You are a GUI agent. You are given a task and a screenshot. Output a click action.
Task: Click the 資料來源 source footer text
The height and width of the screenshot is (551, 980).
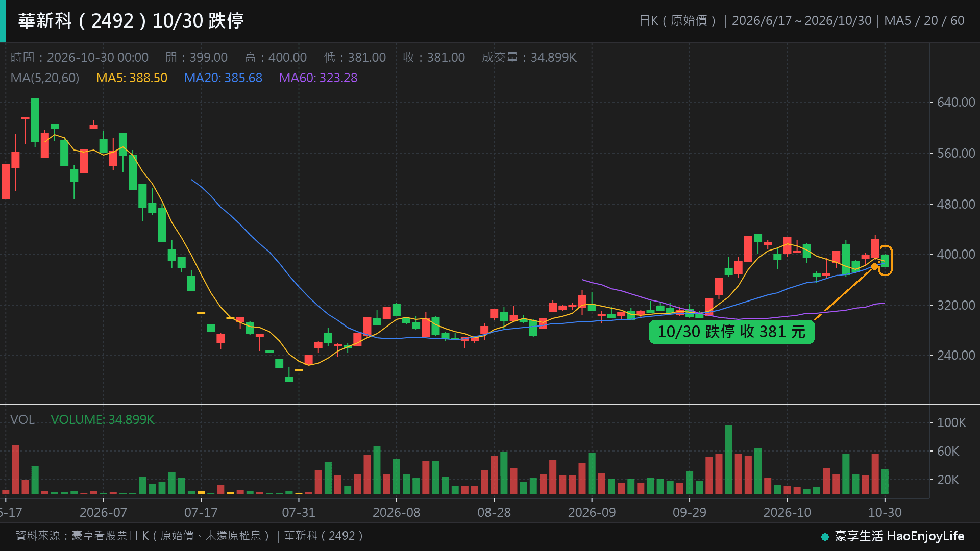[x=189, y=536]
